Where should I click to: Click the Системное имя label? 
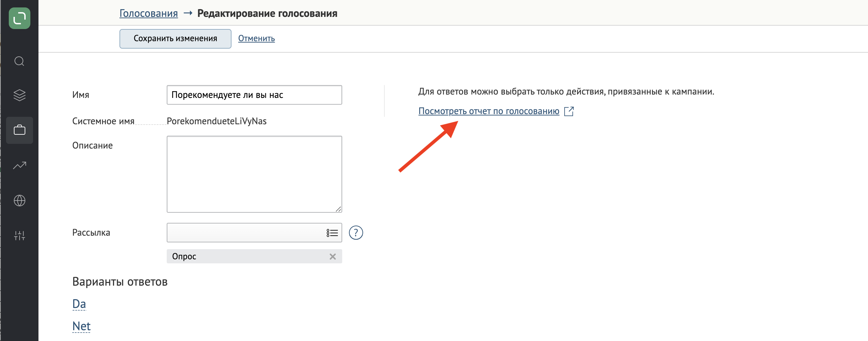[103, 121]
